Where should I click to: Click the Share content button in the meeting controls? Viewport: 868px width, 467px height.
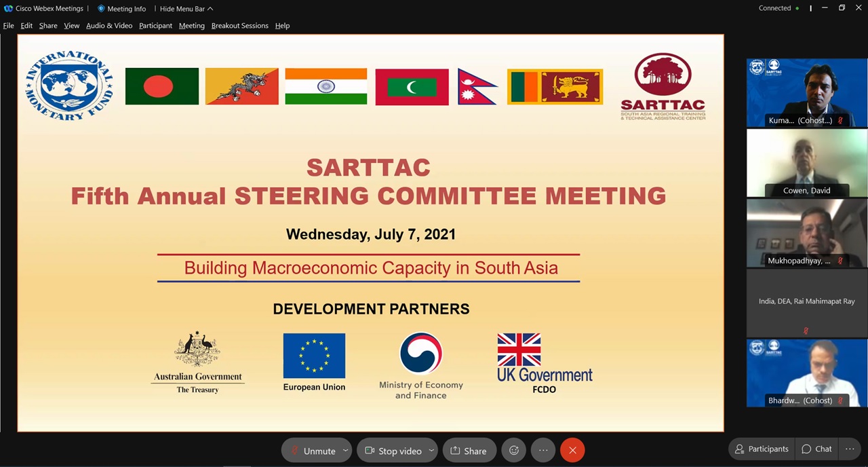tap(469, 451)
